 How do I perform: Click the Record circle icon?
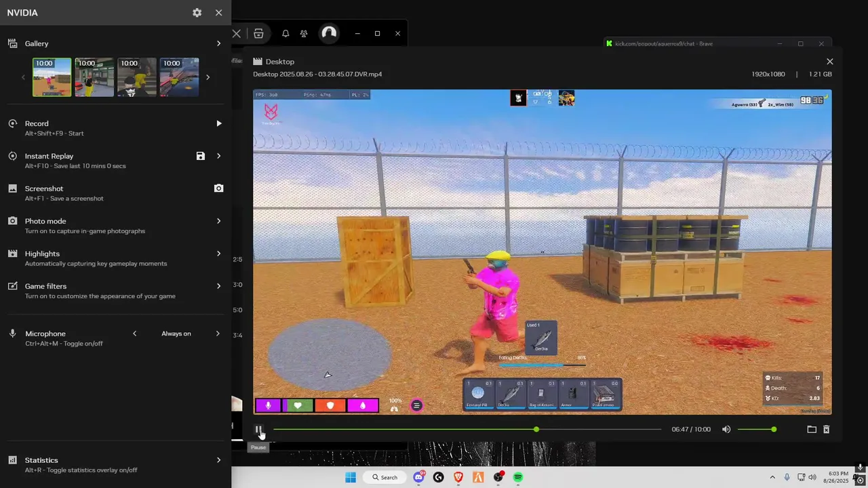tap(12, 123)
